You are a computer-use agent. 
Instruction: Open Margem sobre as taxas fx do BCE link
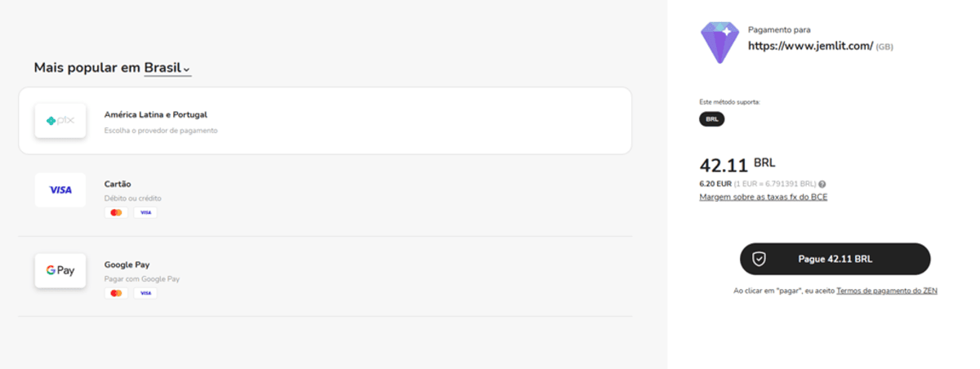coord(763,197)
